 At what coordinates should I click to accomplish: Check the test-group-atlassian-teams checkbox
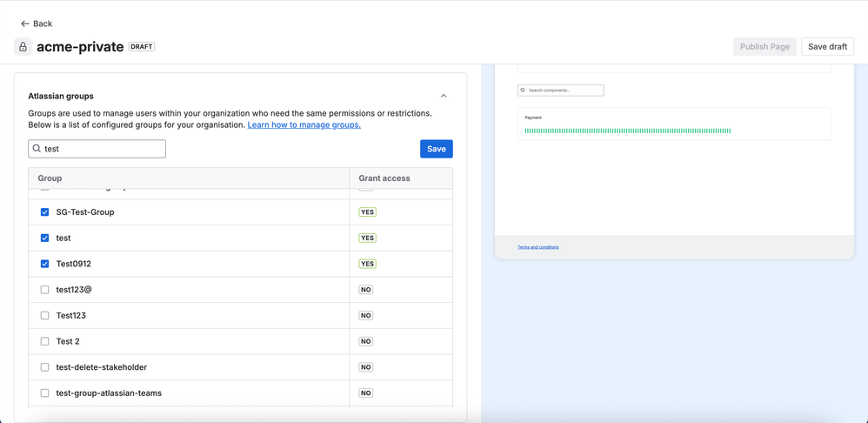45,393
